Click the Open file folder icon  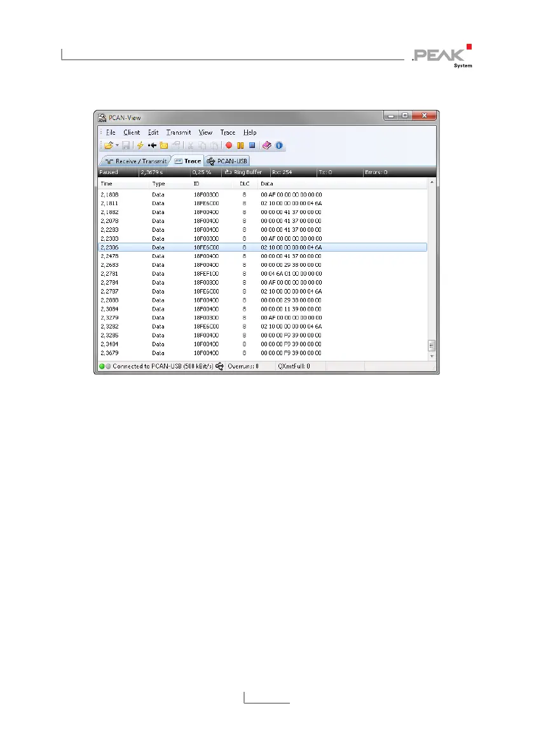109,145
